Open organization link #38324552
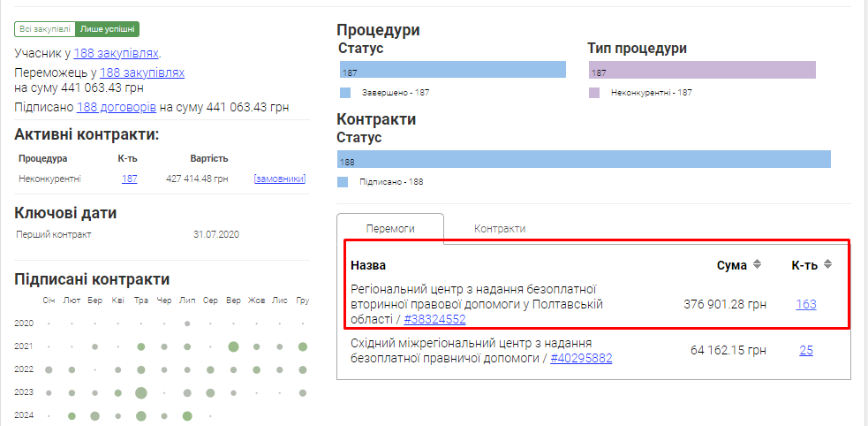 (x=434, y=319)
